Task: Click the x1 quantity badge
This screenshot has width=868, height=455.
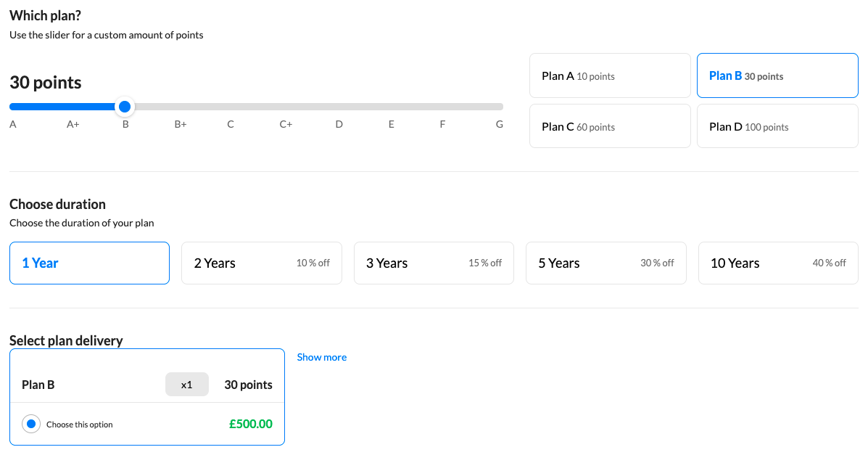Action: (187, 385)
